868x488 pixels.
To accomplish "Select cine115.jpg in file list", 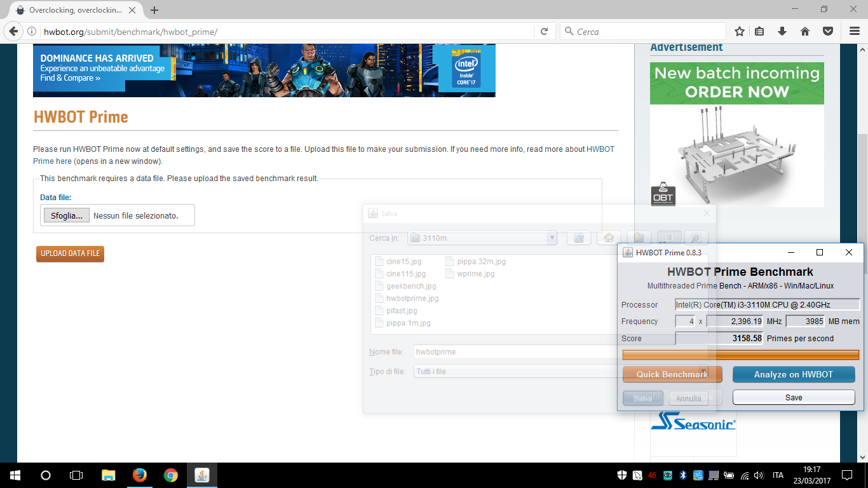I will [400, 274].
